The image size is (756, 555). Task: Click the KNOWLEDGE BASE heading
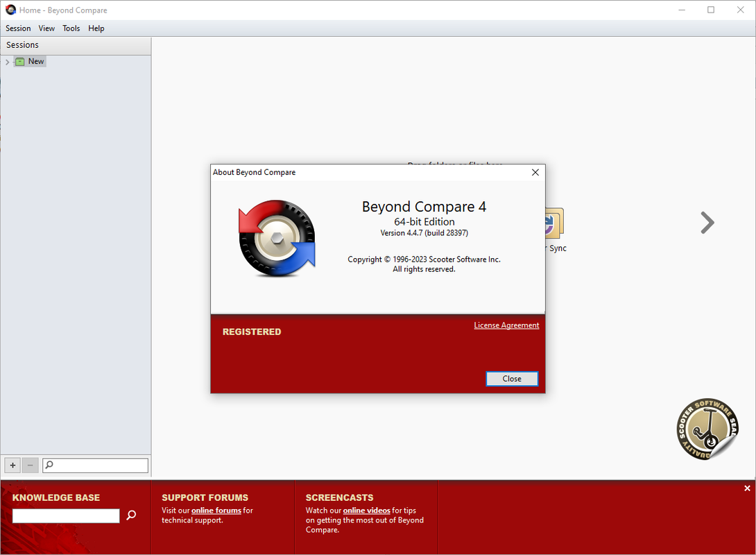click(x=56, y=497)
